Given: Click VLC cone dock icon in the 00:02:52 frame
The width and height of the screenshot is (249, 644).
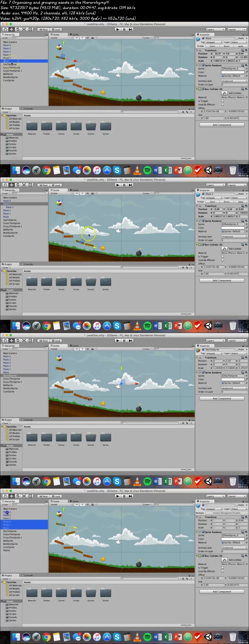Looking at the screenshot, I should [x=137, y=481].
